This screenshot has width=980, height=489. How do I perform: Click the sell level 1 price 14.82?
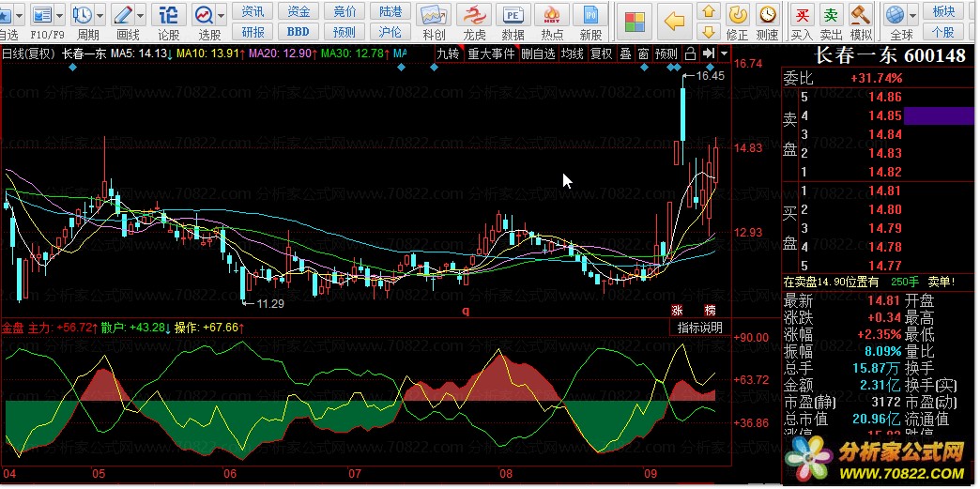pos(884,172)
